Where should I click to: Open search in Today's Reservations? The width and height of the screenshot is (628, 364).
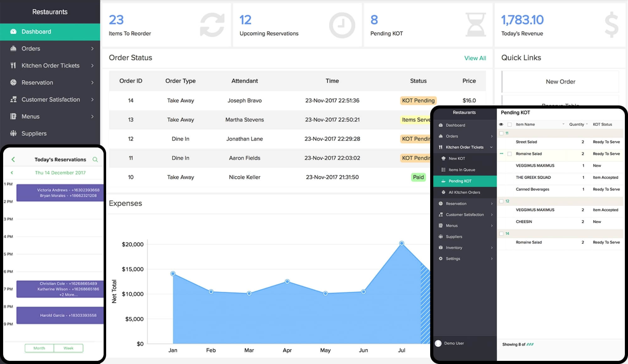(x=95, y=159)
